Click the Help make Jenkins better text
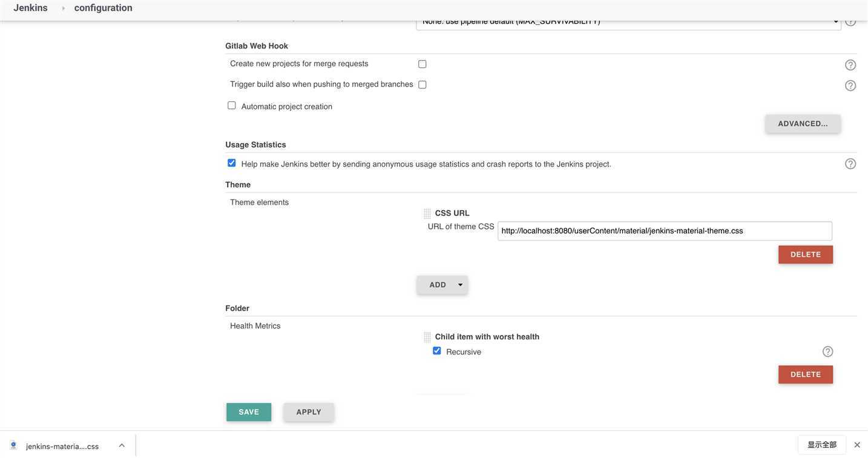This screenshot has height=458, width=868. click(x=426, y=164)
